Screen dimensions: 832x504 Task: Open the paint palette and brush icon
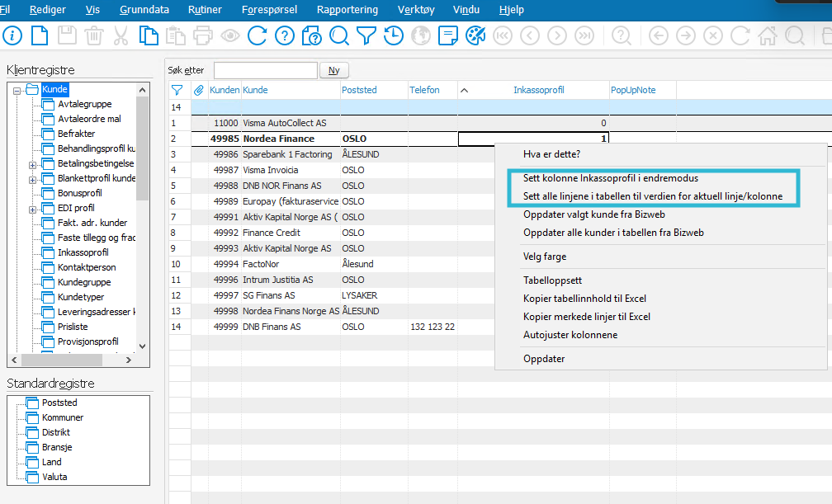475,36
